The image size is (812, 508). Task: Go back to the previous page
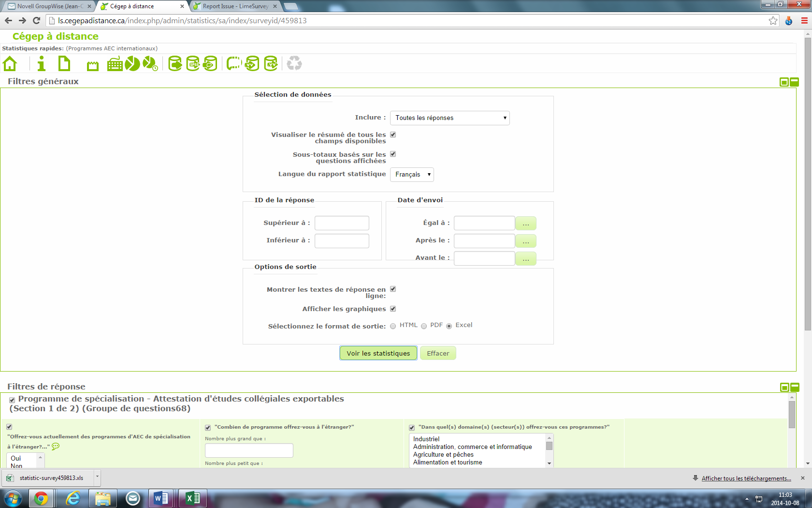click(x=8, y=20)
